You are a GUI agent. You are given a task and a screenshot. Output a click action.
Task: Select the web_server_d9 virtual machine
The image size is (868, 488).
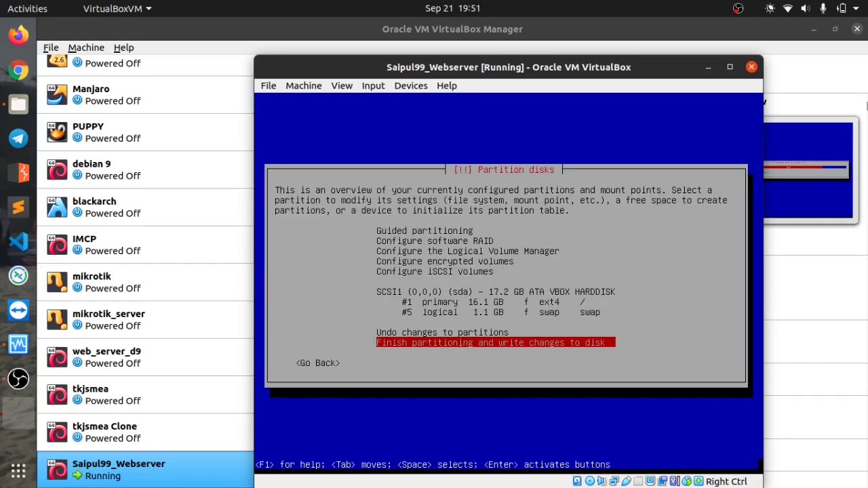coord(146,357)
